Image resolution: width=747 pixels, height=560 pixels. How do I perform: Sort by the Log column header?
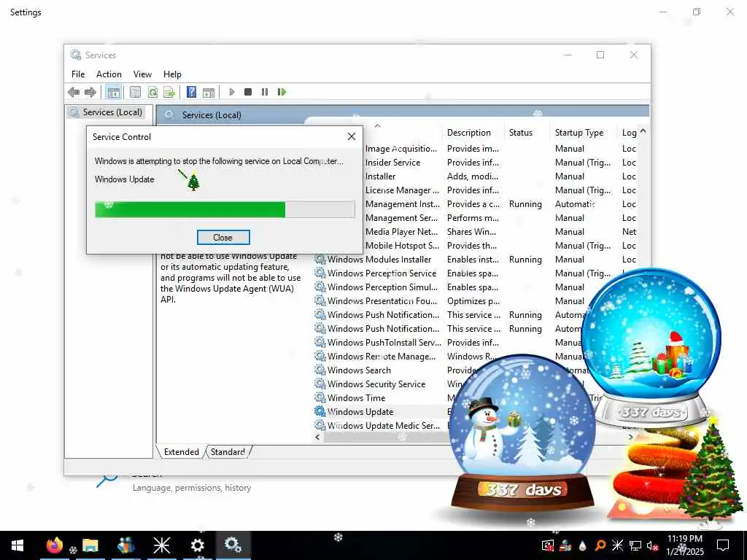coord(629,133)
